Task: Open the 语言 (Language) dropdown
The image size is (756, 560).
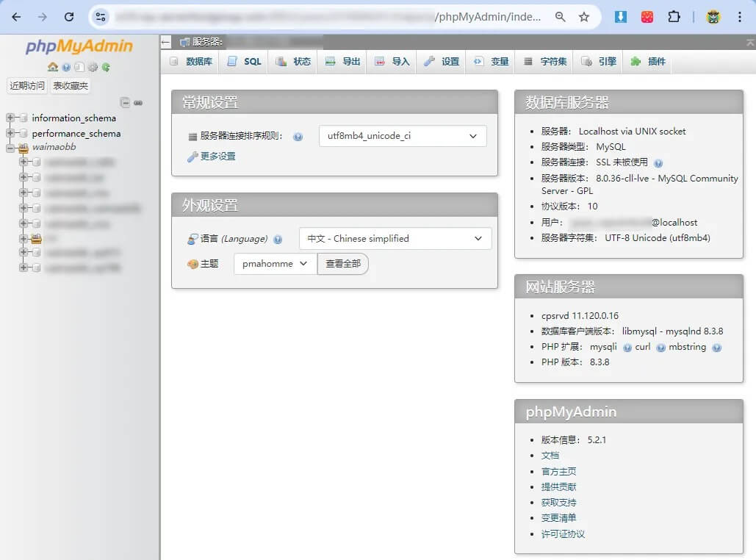Action: (x=395, y=238)
